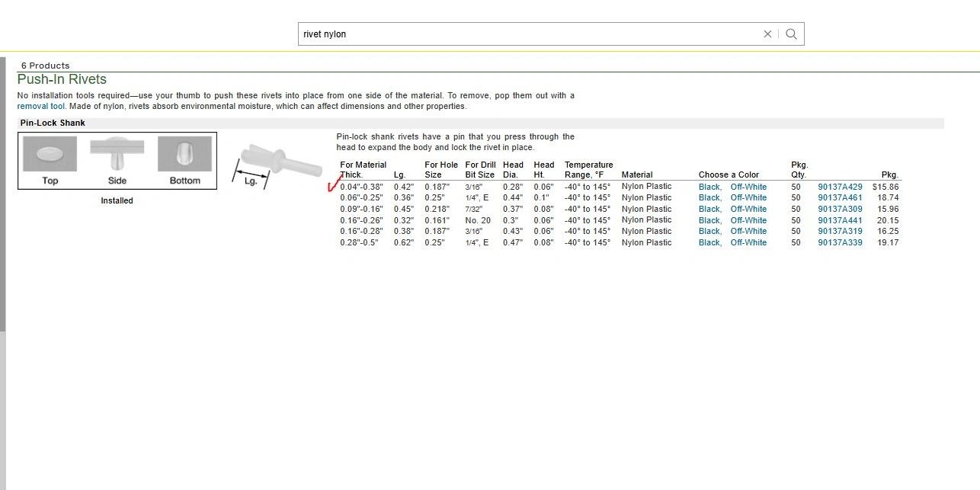Open part number 90137A339
The width and height of the screenshot is (980, 490).
(840, 242)
